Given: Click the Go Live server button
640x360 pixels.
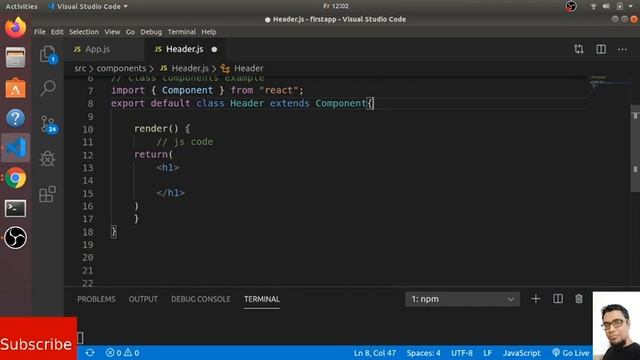Looking at the screenshot, I should [571, 353].
